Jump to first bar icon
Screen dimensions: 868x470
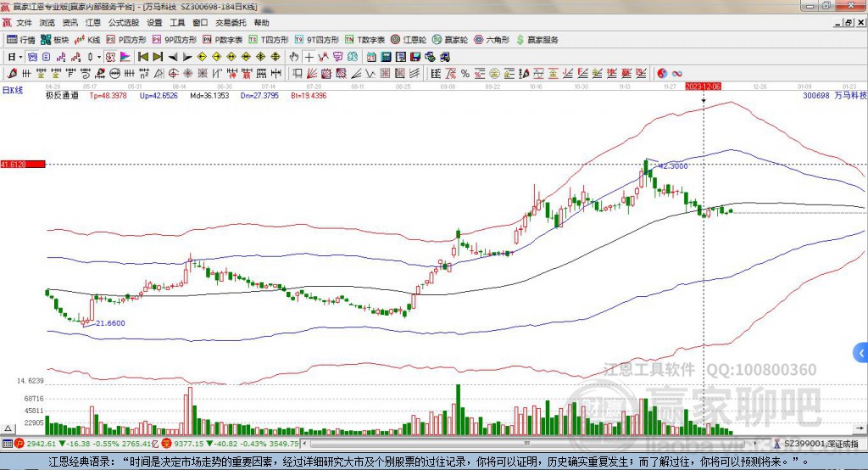tap(142, 57)
